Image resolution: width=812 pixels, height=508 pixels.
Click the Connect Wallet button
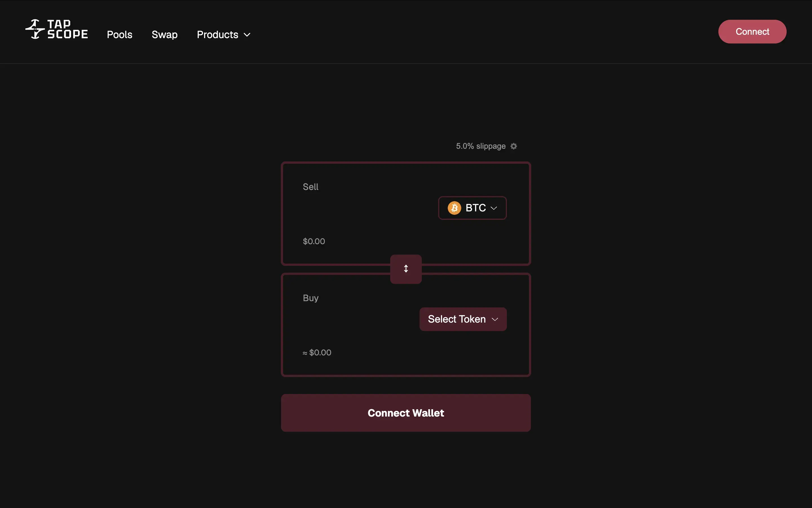pyautogui.click(x=406, y=413)
